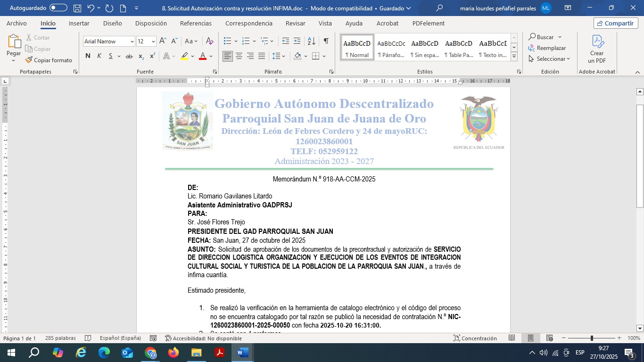This screenshot has width=644, height=362.
Task: Click the Compartir button
Action: pos(616,23)
